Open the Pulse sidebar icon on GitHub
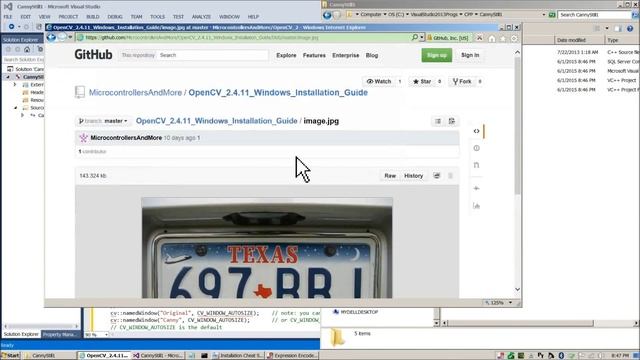Image resolution: width=640 pixels, height=360 pixels. pyautogui.click(x=476, y=188)
